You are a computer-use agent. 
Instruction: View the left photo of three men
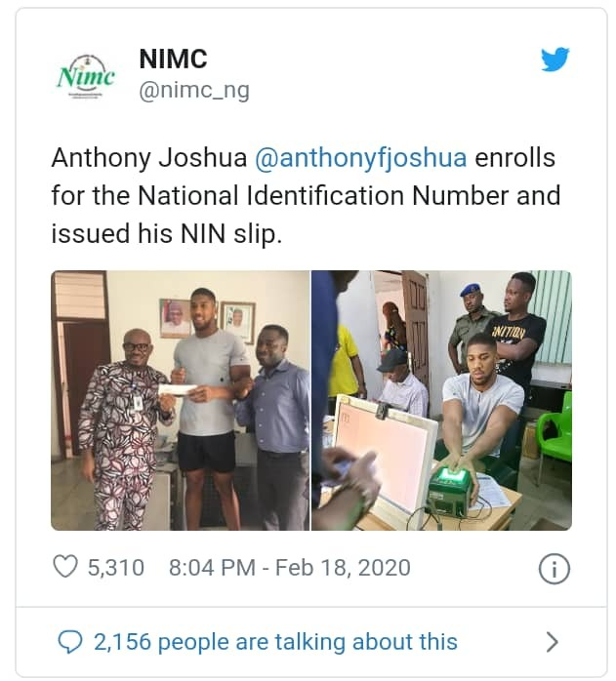pos(180,400)
